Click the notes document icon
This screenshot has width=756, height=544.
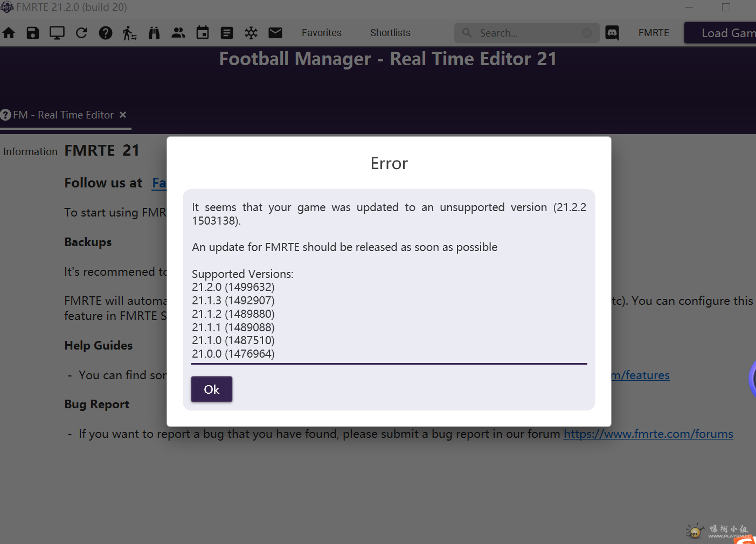[227, 33]
